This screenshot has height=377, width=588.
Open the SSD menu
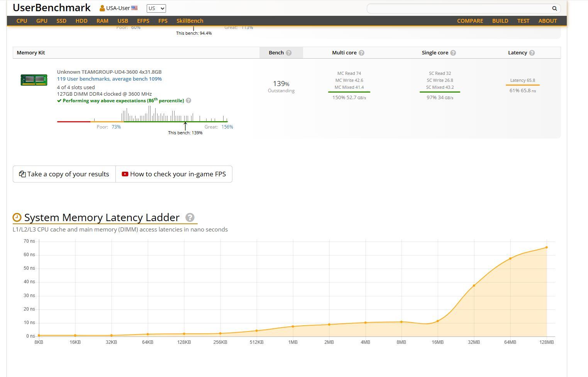click(x=61, y=21)
